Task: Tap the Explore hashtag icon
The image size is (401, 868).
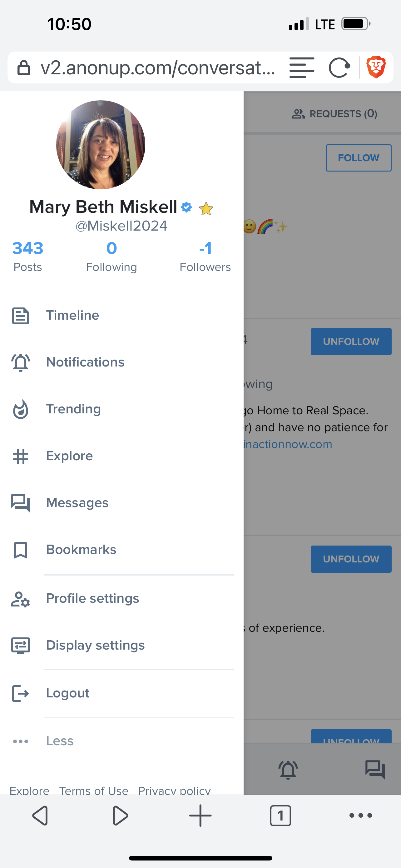Action: click(x=21, y=456)
